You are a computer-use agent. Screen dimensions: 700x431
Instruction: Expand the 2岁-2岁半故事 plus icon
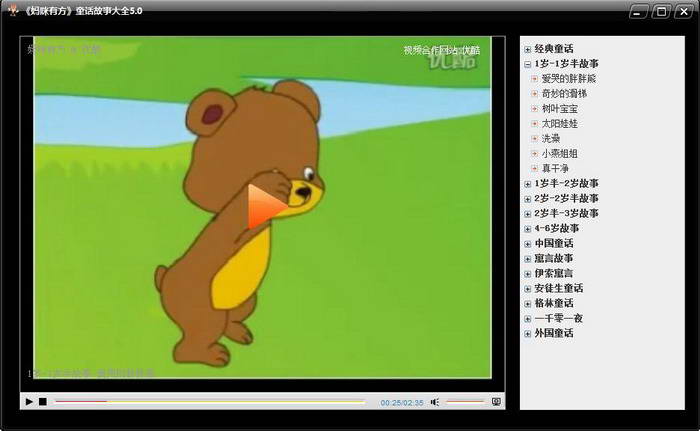[527, 199]
